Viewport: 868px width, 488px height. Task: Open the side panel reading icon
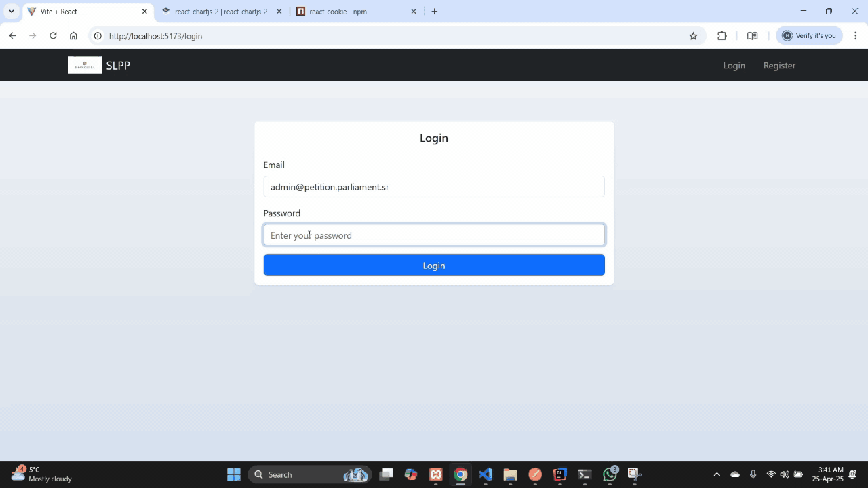(752, 36)
